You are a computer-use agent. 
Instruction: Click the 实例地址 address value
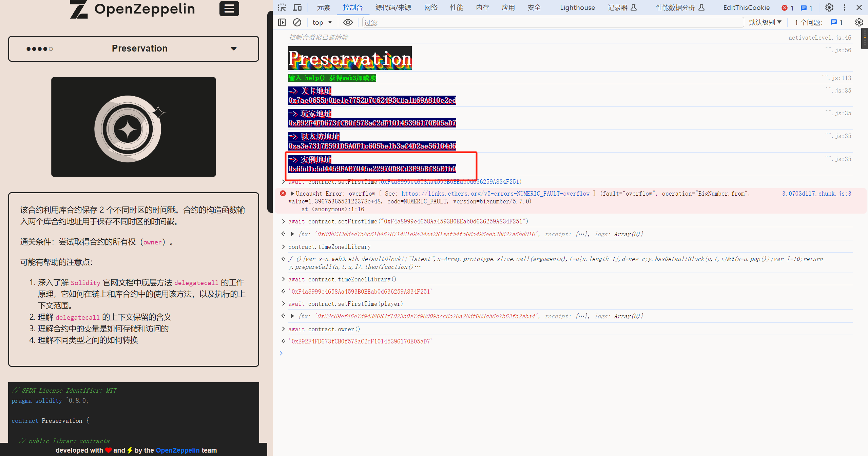372,169
